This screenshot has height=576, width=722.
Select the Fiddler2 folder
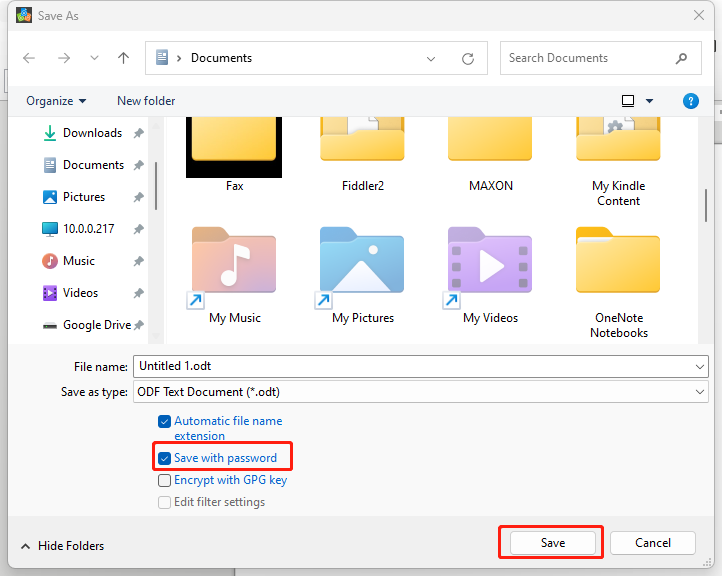[x=362, y=154]
